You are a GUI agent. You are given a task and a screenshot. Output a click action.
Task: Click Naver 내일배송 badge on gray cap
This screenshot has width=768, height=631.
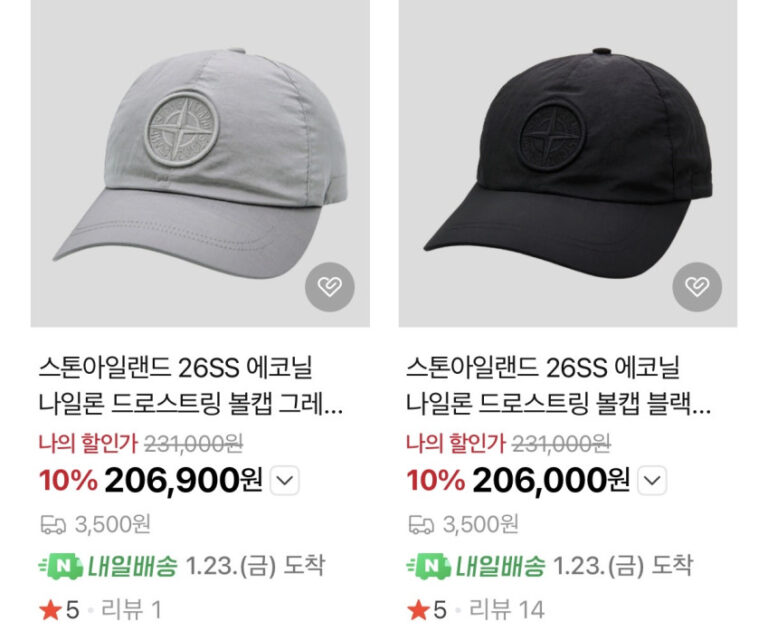pos(108,566)
